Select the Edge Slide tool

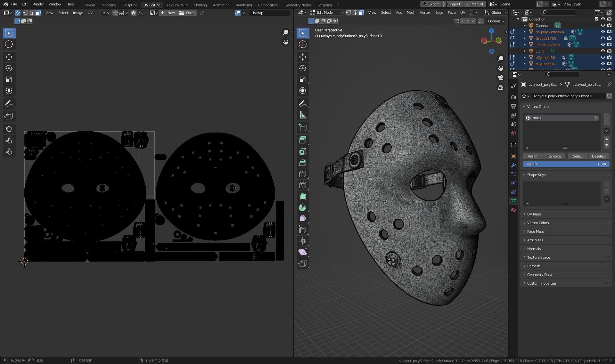(303, 230)
